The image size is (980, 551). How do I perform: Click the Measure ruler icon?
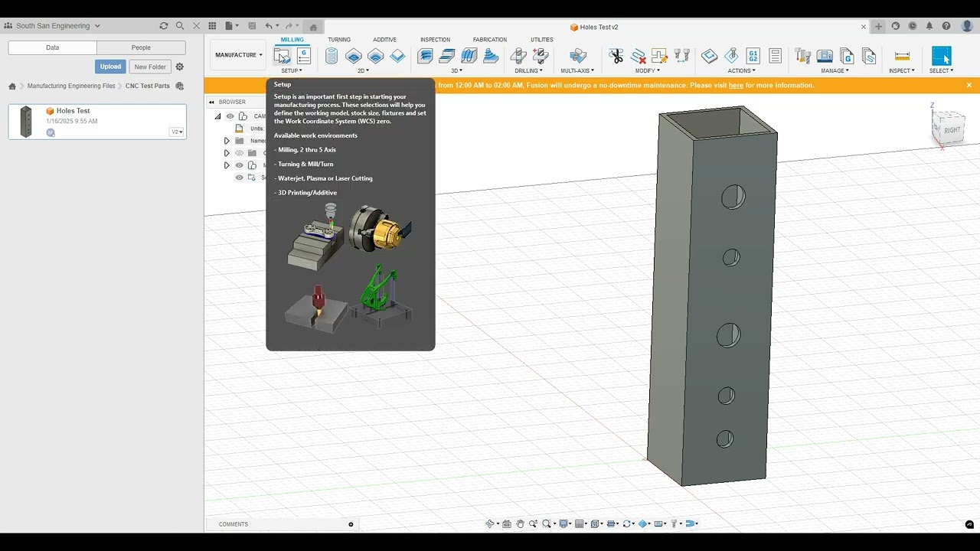902,56
